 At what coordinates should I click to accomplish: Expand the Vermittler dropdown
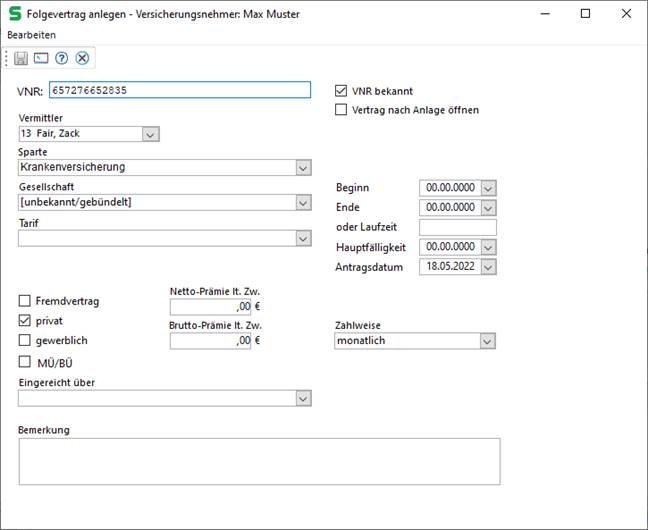pos(150,134)
